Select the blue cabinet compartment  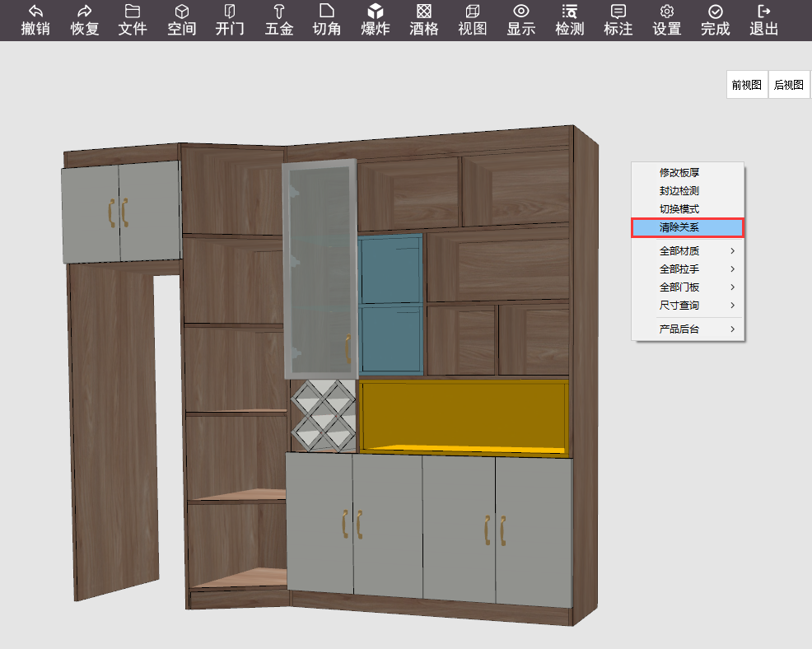click(391, 305)
